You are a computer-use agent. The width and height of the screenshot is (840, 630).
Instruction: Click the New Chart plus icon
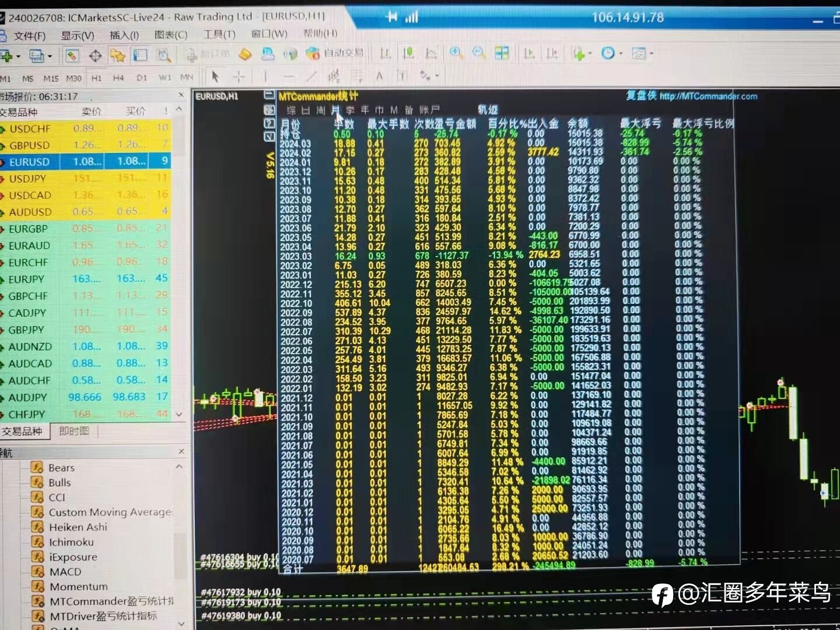point(7,57)
